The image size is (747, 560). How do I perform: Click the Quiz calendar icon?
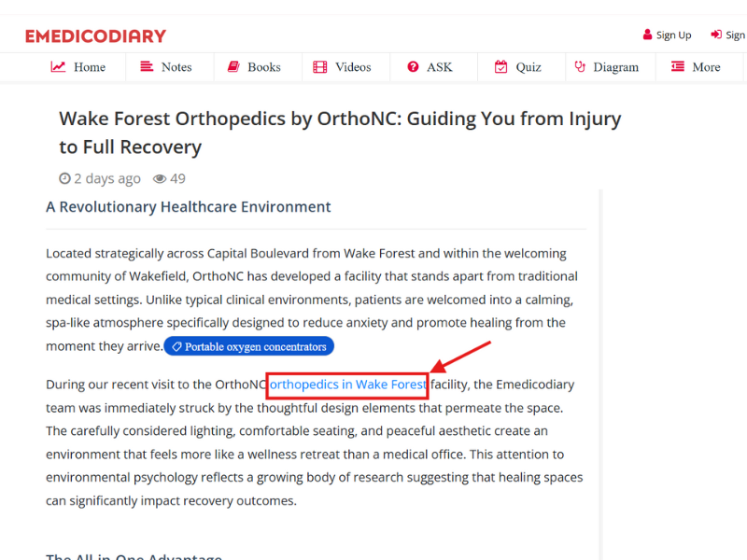[x=500, y=66]
